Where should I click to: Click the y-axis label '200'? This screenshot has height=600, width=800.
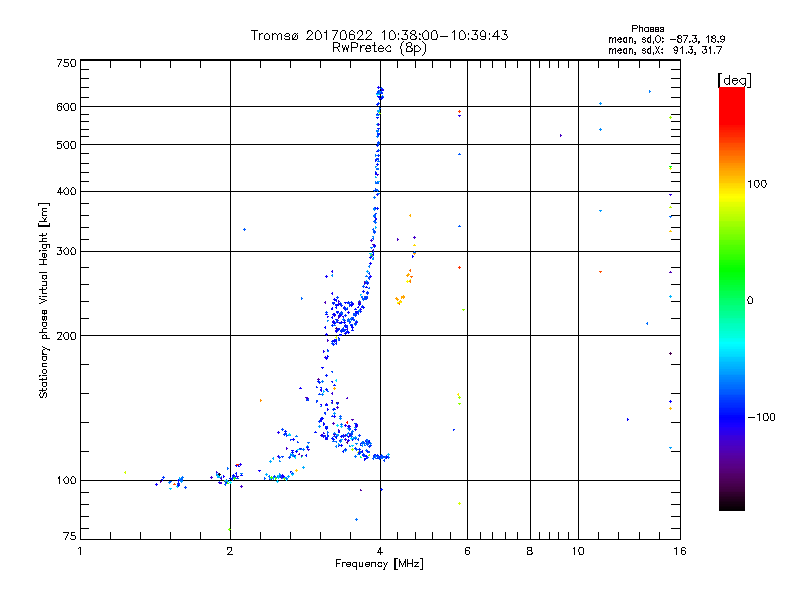click(66, 336)
